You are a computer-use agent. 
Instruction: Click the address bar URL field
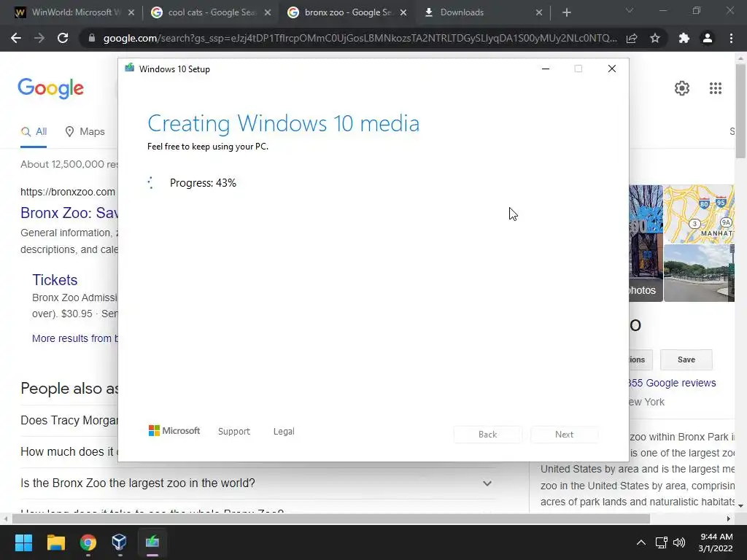pos(360,38)
